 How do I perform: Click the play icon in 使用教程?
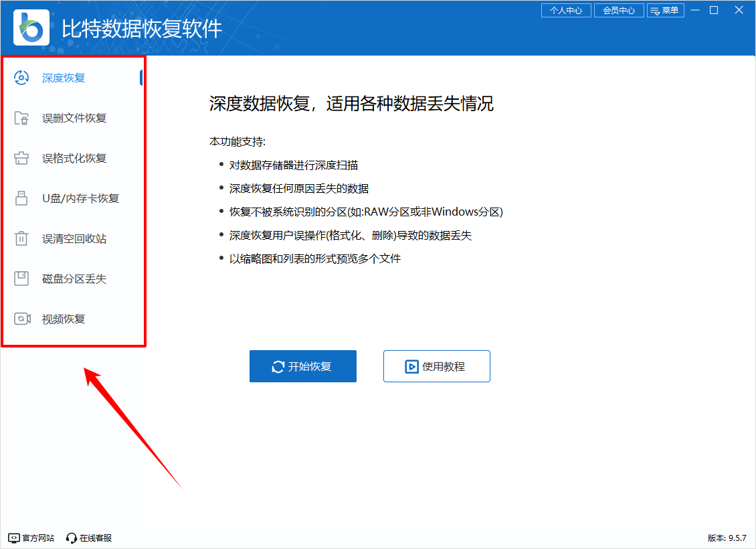[411, 367]
